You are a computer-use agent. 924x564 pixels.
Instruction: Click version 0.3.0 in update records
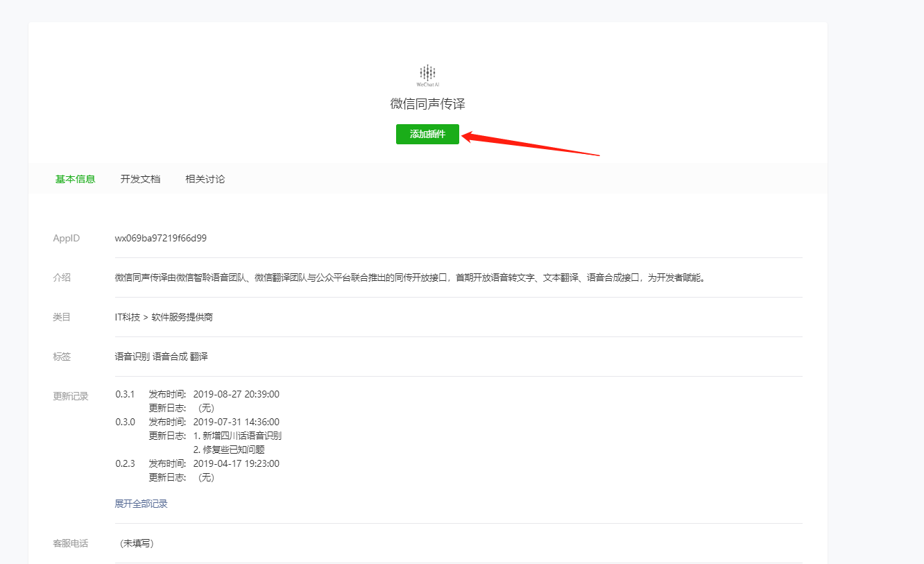[125, 422]
